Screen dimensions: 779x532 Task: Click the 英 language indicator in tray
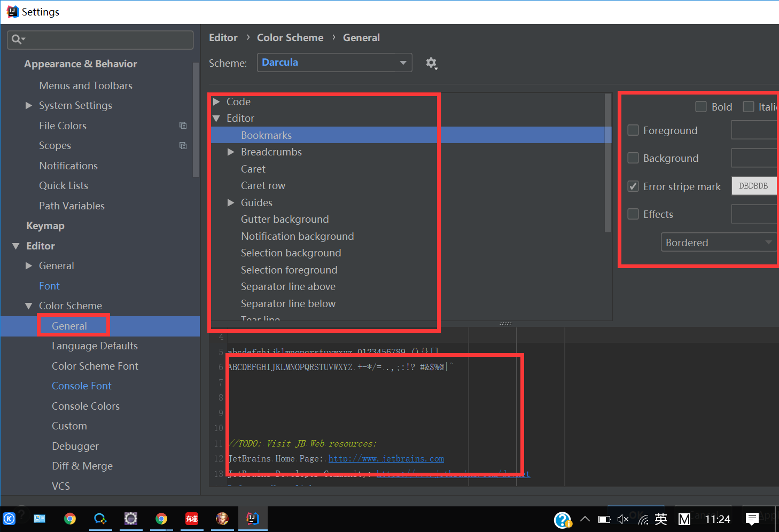[661, 519]
